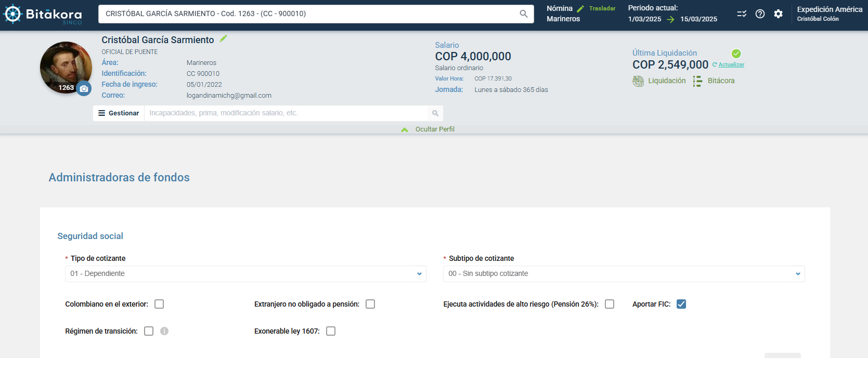Check Colombiano en el exterior checkbox
The width and height of the screenshot is (868, 383).
coord(159,304)
